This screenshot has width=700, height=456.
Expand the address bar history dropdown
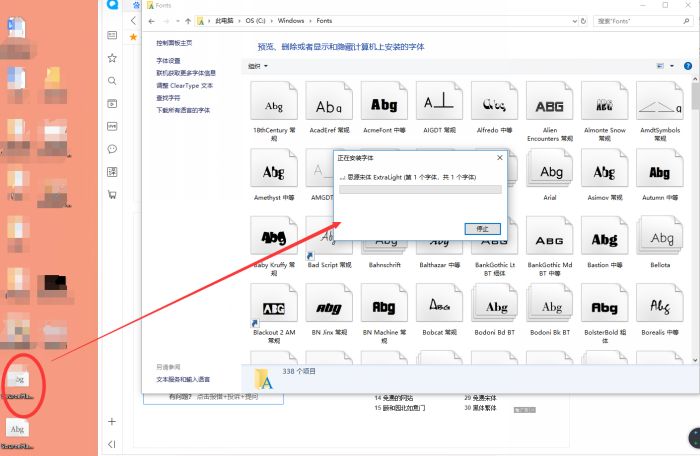575,21
